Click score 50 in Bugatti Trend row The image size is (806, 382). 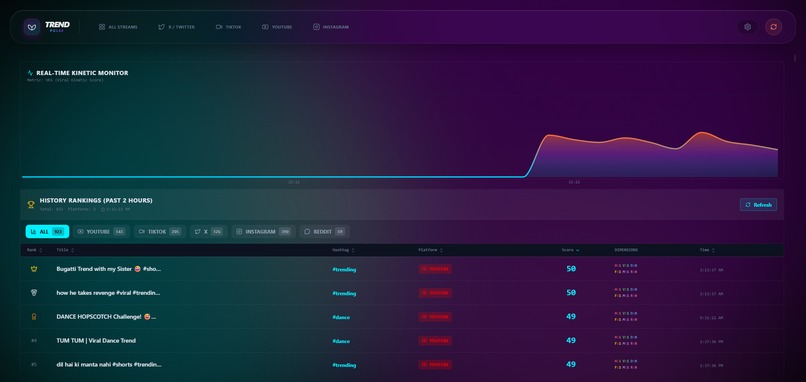click(x=571, y=268)
